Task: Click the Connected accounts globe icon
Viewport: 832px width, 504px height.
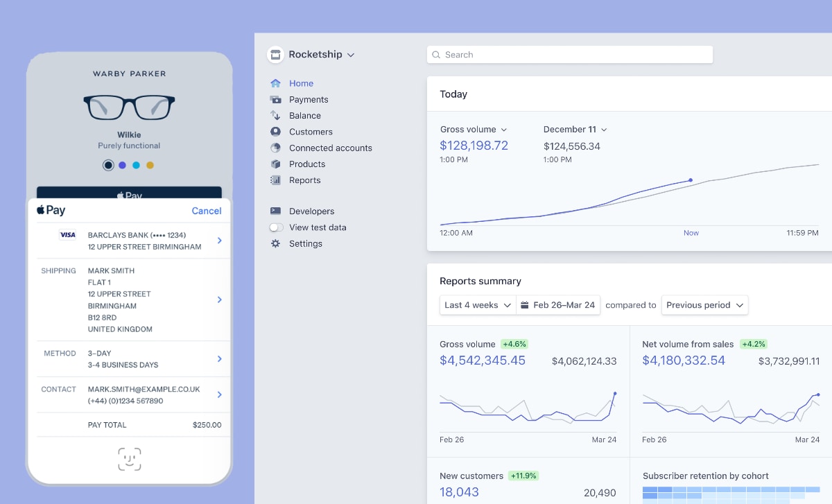Action: [x=275, y=148]
